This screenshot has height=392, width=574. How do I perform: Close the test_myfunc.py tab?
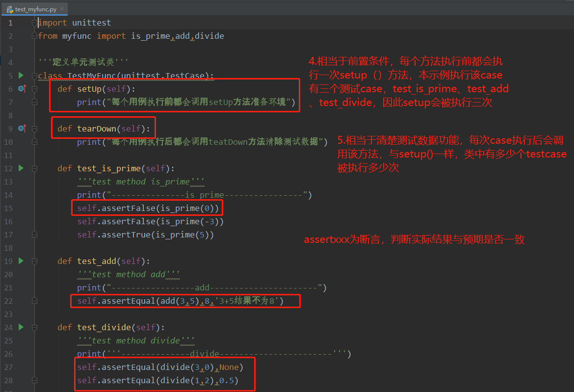(x=61, y=9)
